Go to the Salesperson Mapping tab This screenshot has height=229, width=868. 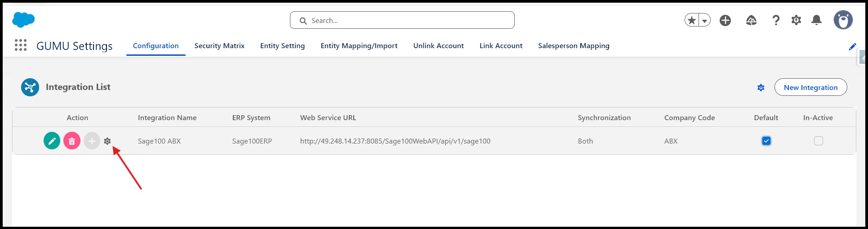point(574,46)
